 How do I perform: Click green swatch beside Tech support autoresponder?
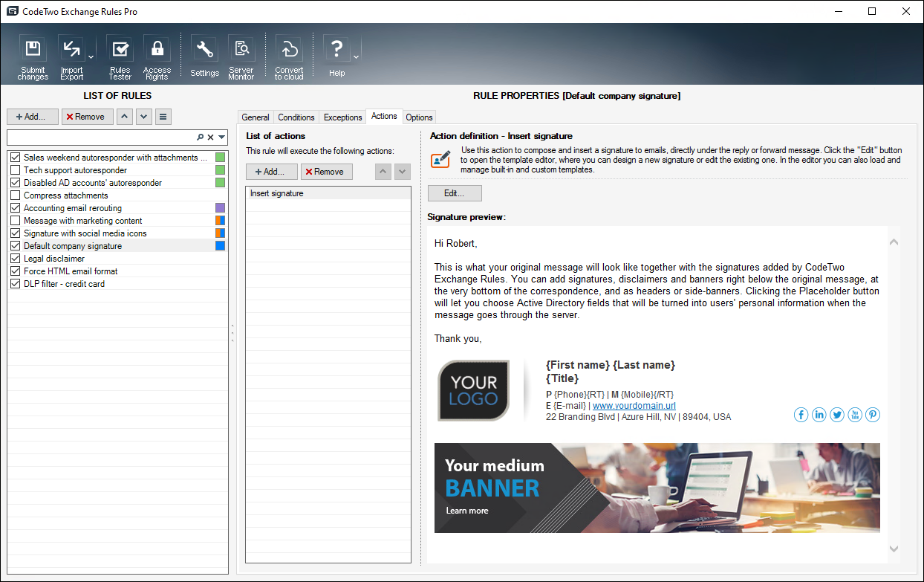tap(220, 170)
